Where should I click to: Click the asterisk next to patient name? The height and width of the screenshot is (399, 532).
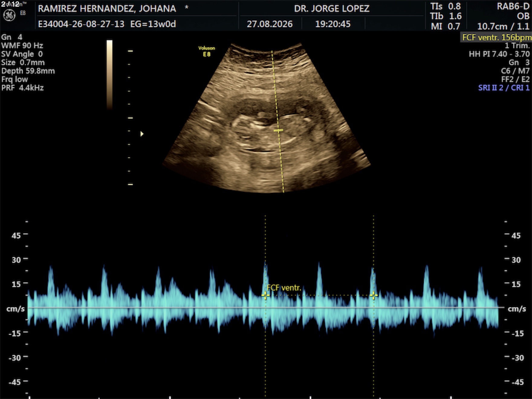point(187,7)
